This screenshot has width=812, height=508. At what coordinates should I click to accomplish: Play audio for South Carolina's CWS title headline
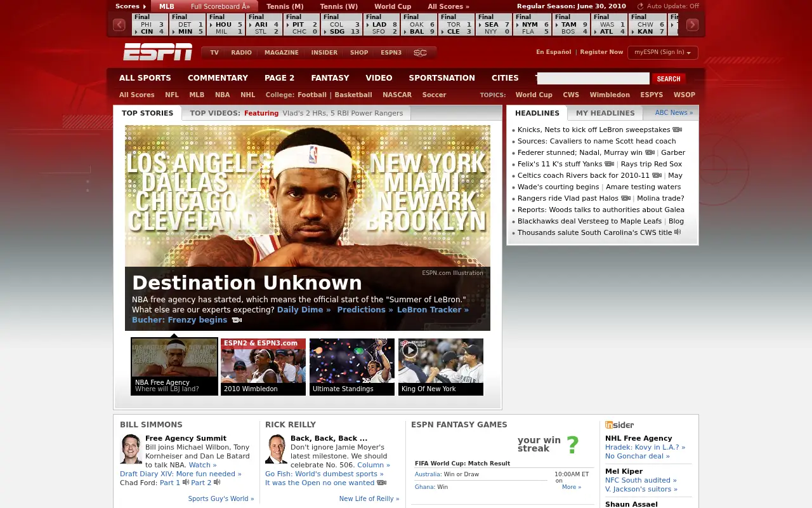coord(678,232)
